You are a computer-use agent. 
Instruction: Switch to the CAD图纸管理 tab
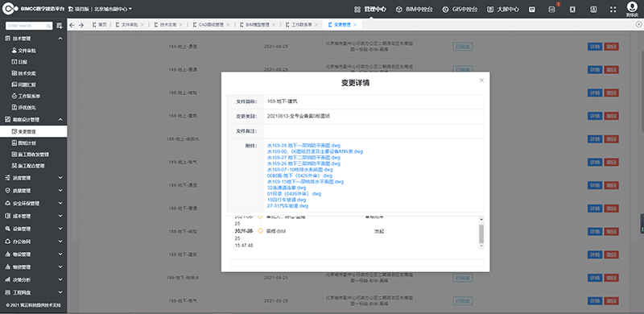208,25
